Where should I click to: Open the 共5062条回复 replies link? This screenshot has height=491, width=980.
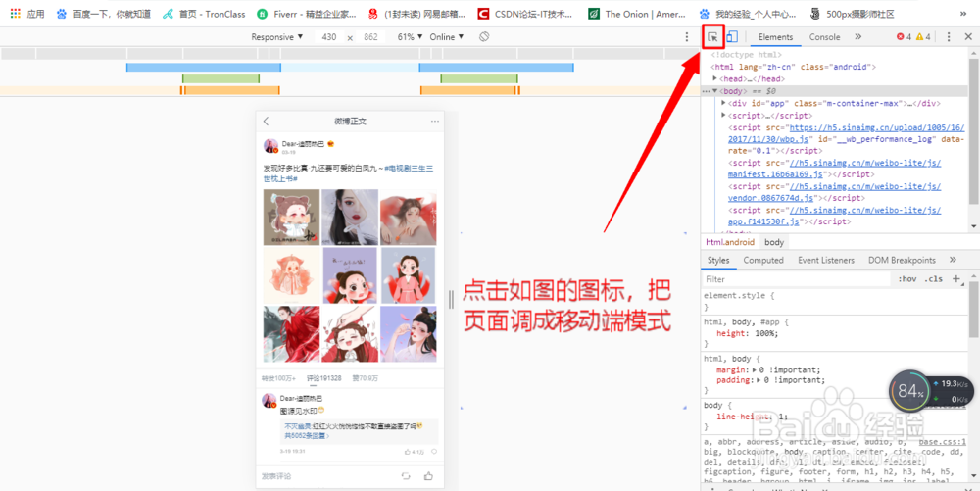[307, 436]
